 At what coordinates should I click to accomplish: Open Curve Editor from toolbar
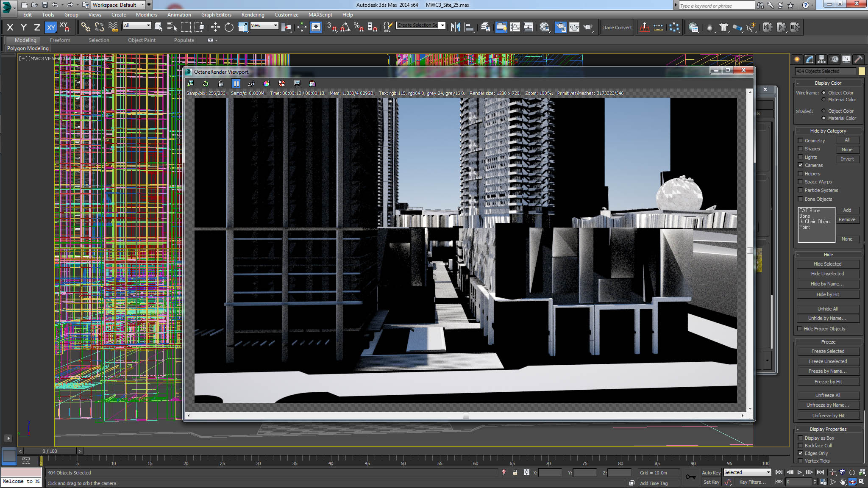point(515,28)
